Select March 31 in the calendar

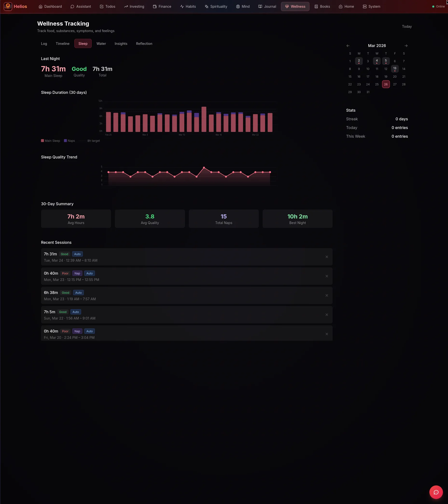[x=368, y=92]
